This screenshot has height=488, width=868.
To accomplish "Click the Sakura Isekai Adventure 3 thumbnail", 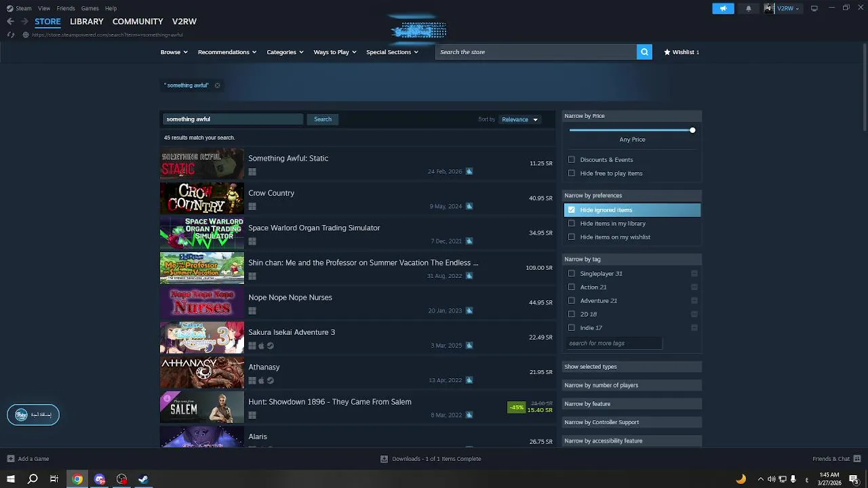I will click(202, 338).
